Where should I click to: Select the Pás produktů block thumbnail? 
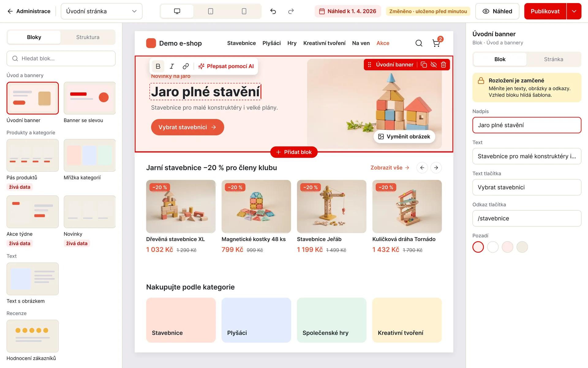[32, 155]
